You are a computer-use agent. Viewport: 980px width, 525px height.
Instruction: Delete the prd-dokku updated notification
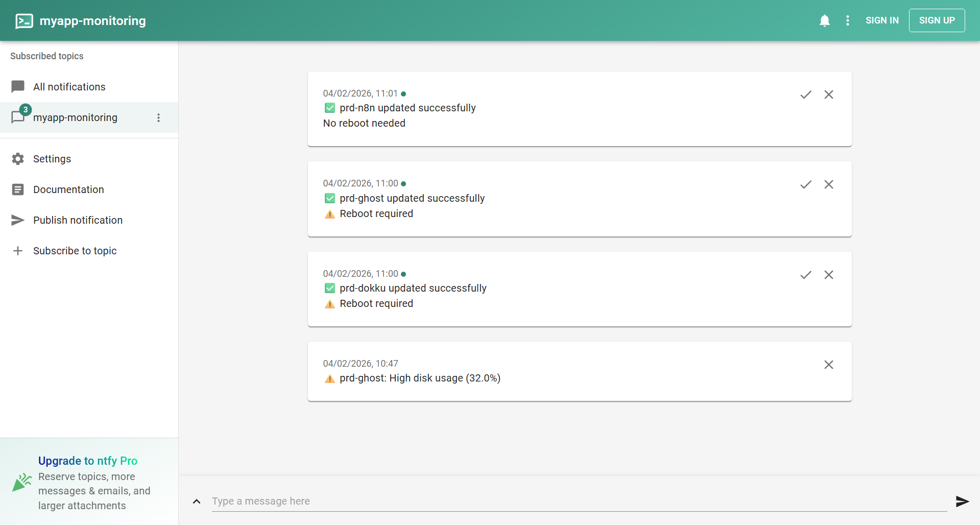pyautogui.click(x=829, y=275)
